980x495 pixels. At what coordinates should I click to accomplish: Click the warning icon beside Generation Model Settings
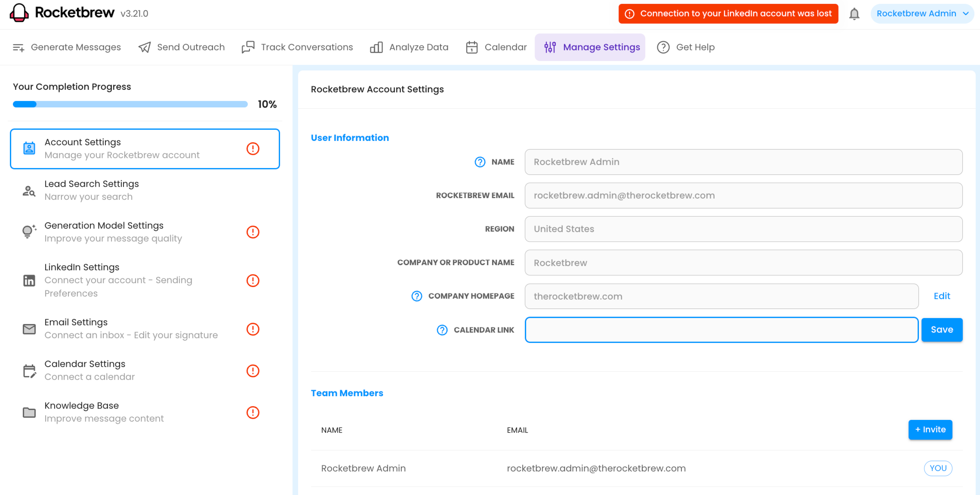253,232
